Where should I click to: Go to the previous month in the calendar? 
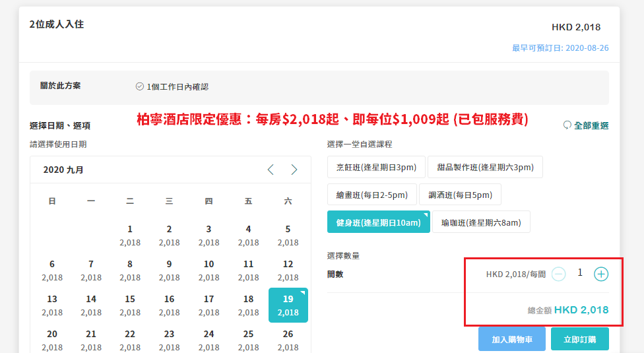[x=271, y=170]
